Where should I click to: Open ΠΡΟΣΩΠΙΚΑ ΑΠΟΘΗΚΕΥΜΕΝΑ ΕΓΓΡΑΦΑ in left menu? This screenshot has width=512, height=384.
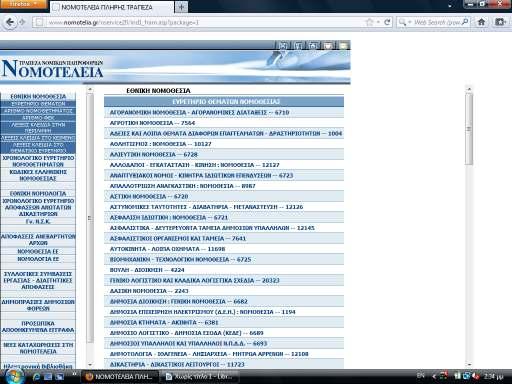tap(38, 326)
